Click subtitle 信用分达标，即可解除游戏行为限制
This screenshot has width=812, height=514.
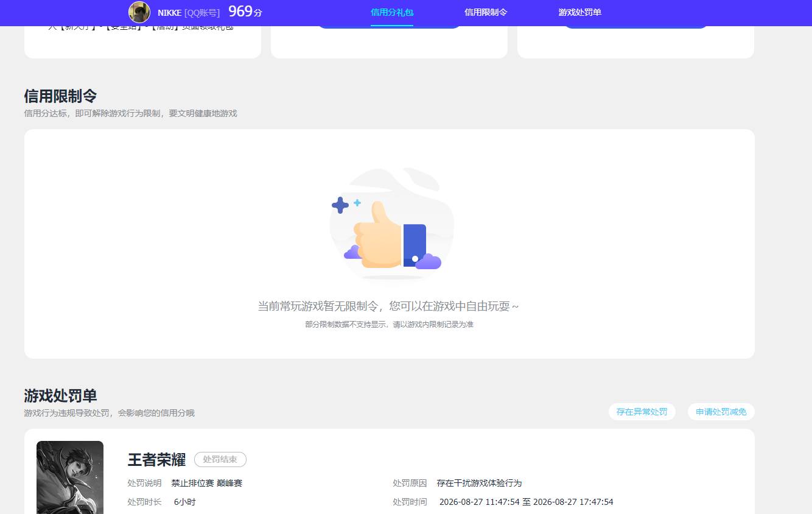point(131,113)
